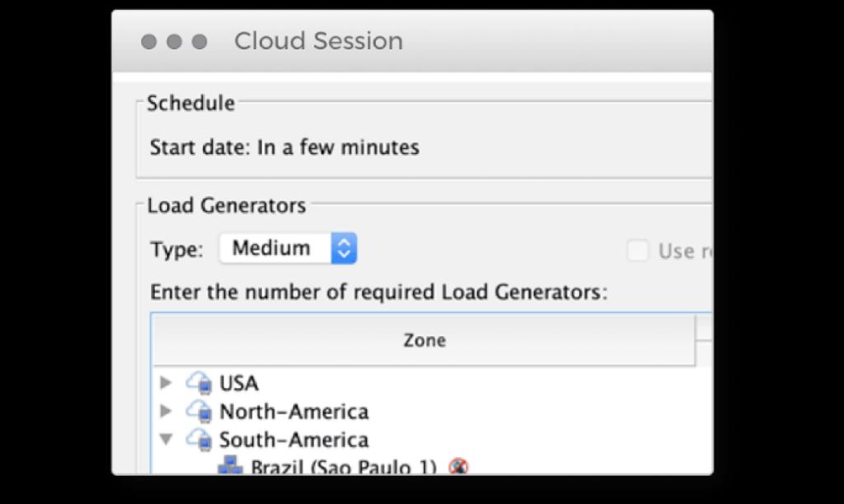Click the North-America zone cloud icon
This screenshot has height=504, width=844.
point(199,411)
